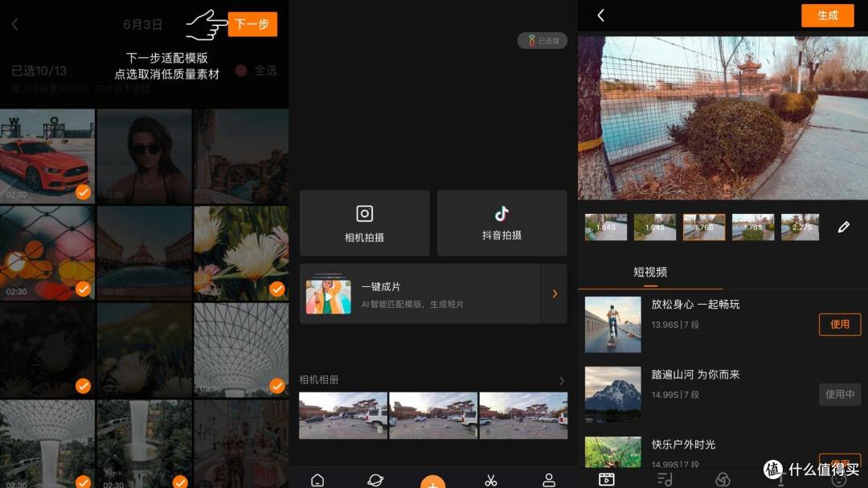Open the skateboarder template thumbnail
The height and width of the screenshot is (488, 868).
pyautogui.click(x=612, y=325)
